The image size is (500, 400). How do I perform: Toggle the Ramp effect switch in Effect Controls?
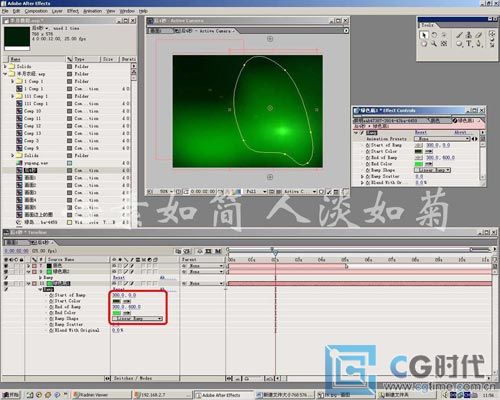362,133
